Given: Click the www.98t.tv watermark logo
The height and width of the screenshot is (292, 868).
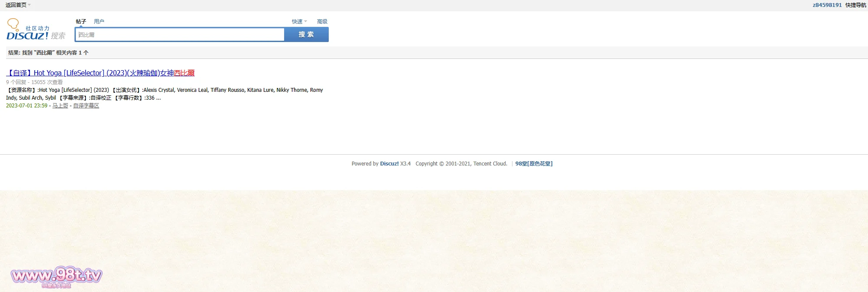Looking at the screenshot, I should [56, 276].
